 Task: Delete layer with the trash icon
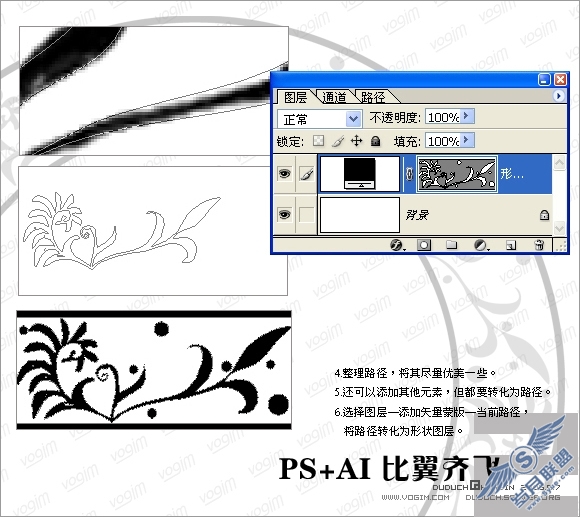539,245
